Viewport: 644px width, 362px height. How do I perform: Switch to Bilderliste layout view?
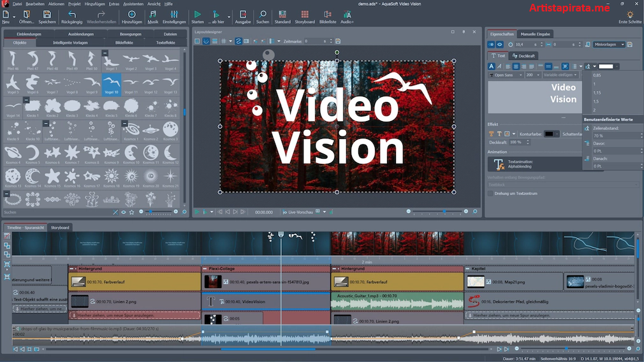327,17
